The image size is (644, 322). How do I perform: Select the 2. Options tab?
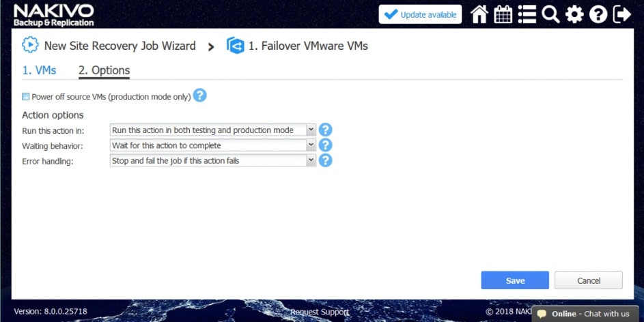(104, 70)
